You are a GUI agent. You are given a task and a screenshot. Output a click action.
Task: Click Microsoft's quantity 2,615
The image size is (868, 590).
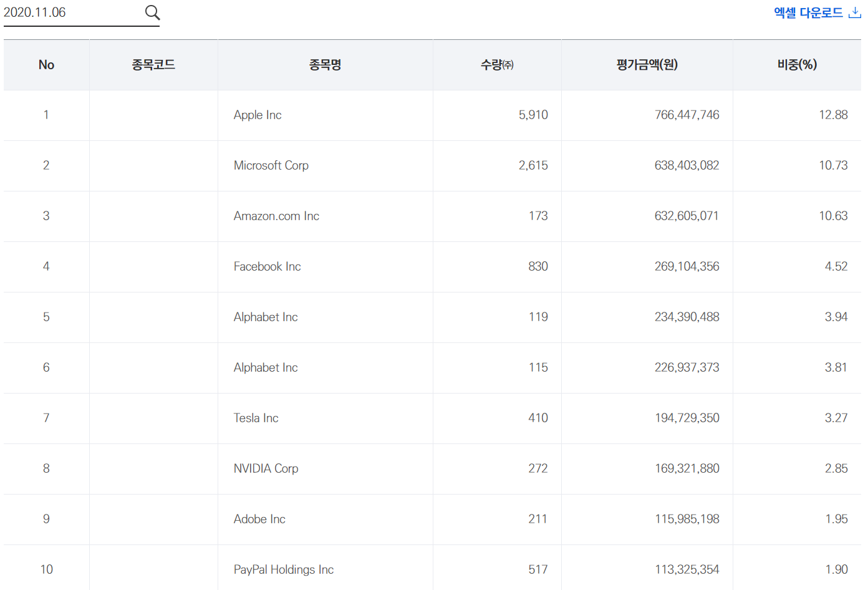[533, 165]
